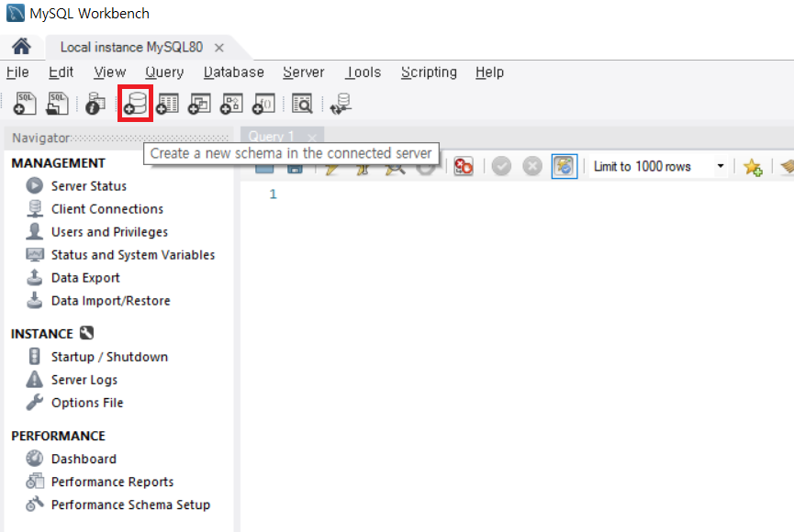Image resolution: width=794 pixels, height=532 pixels.
Task: Open Server Logs
Action: click(84, 380)
